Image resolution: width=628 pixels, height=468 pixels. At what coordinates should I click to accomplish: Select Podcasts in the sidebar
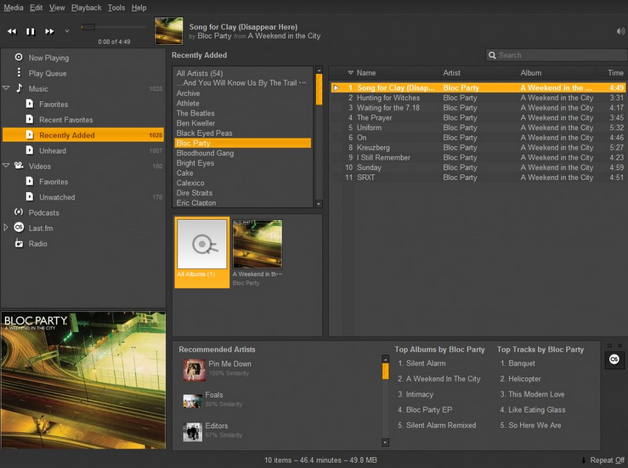pyautogui.click(x=43, y=213)
